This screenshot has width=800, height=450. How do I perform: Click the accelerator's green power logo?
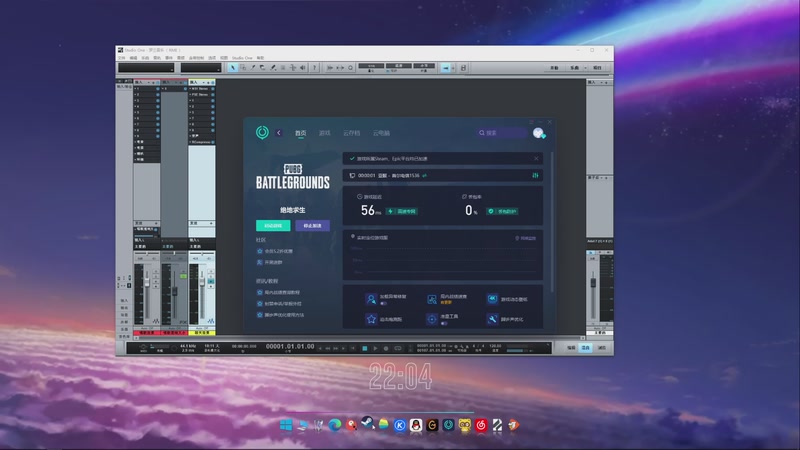coord(262,133)
